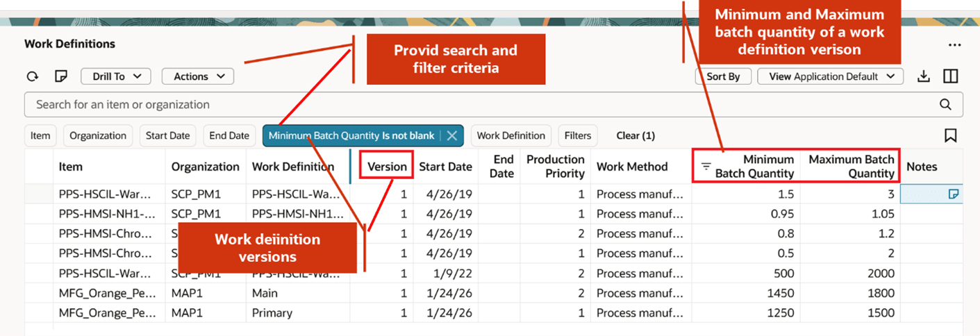Open the note icon in first row Notes cell

[954, 194]
